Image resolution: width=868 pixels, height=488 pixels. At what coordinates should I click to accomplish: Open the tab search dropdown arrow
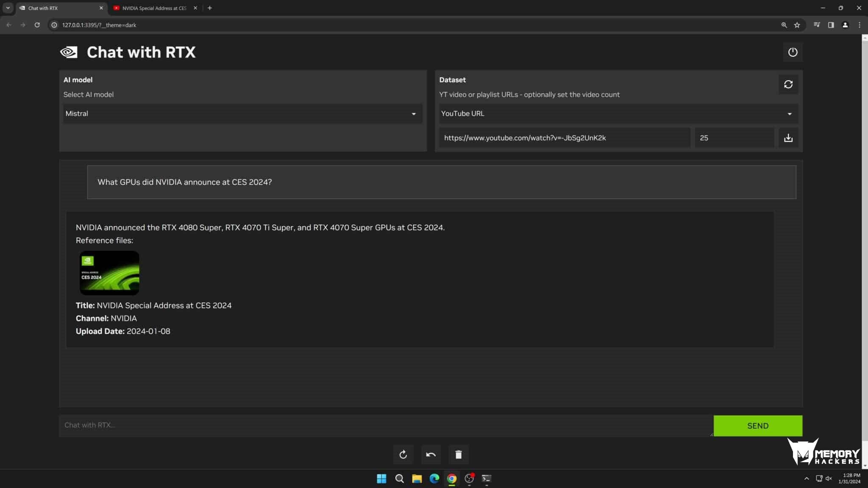[x=8, y=8]
